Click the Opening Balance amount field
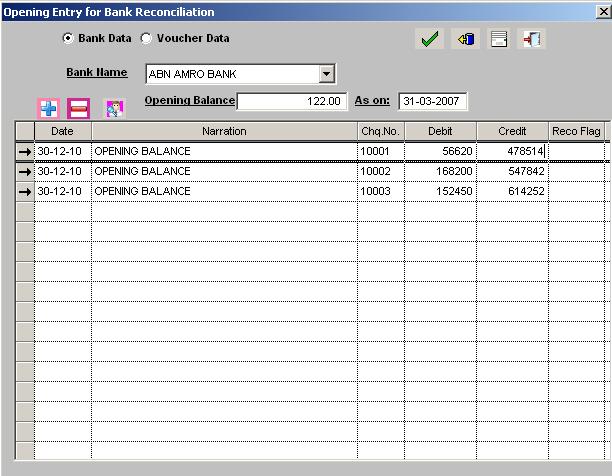The image size is (612, 476). [x=292, y=101]
